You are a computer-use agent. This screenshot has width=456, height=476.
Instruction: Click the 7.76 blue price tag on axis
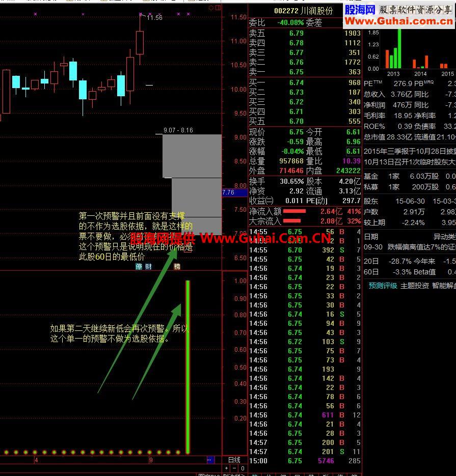(234, 192)
